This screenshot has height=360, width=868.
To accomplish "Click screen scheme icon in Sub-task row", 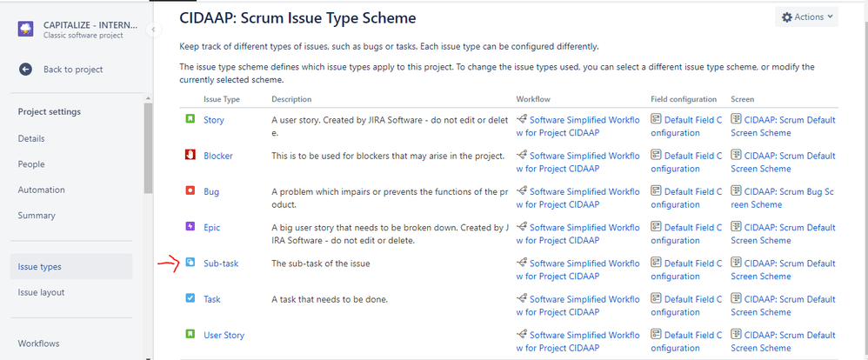I will pyautogui.click(x=737, y=263).
